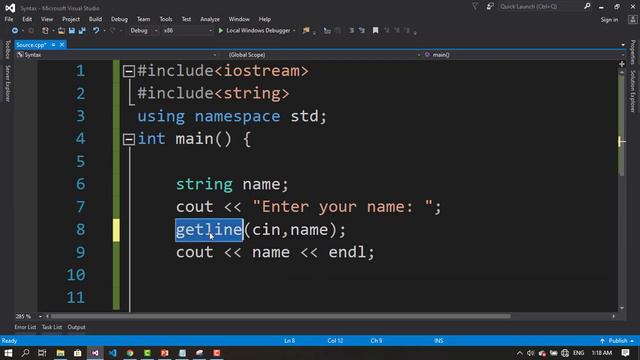Screen dimensions: 640x360
Task: Open PowerPoint from the taskbar
Action: coord(164,353)
